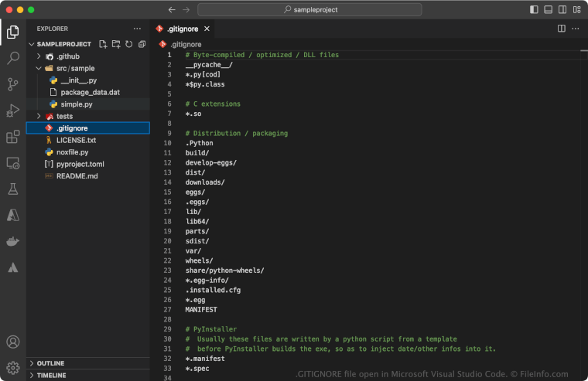Click the New Folder icon in Explorer
Screen dimensions: 588x381
[x=116, y=44]
